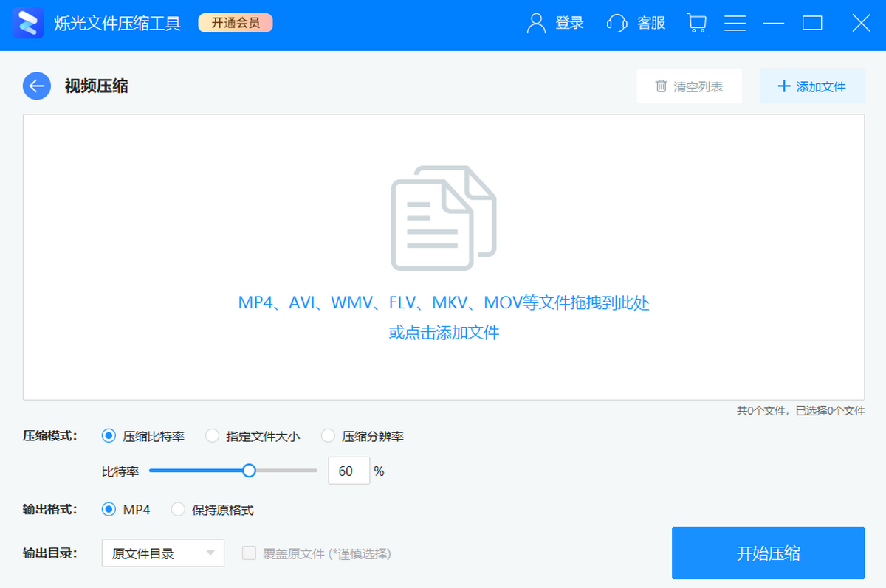The height and width of the screenshot is (588, 886).
Task: Open the shopping cart icon
Action: pos(696,23)
